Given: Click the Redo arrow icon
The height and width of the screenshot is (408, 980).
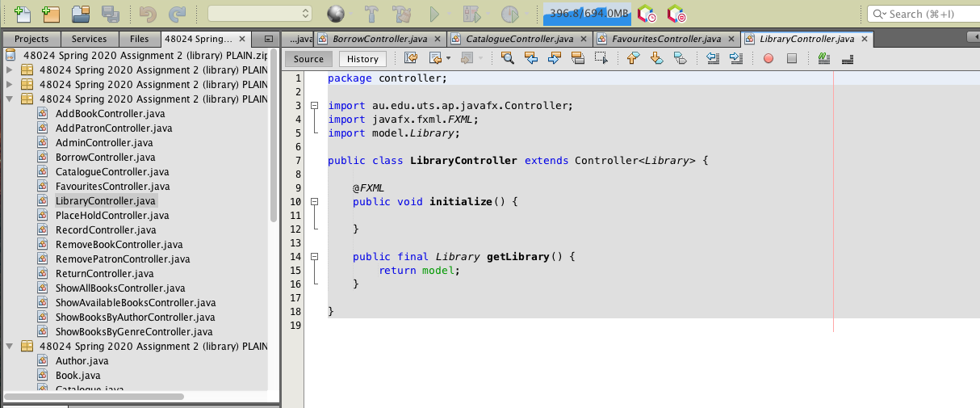Looking at the screenshot, I should [177, 14].
